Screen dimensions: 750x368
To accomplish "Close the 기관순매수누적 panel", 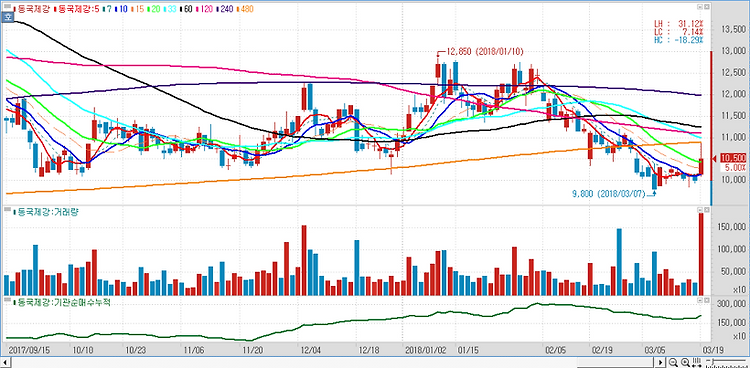I will pyautogui.click(x=706, y=301).
